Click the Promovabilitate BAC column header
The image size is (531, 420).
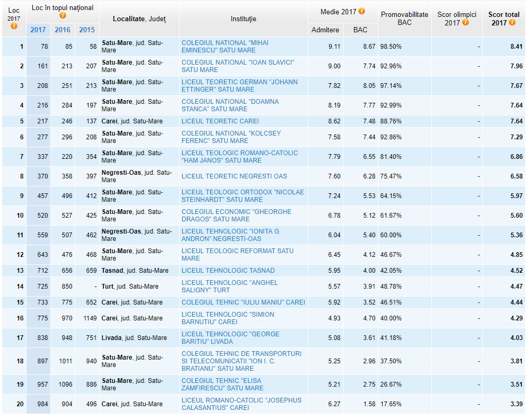[x=404, y=19]
